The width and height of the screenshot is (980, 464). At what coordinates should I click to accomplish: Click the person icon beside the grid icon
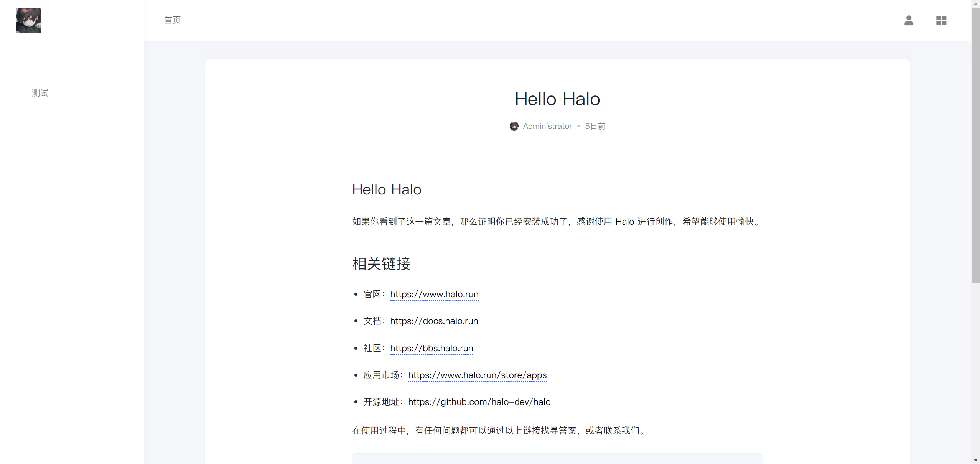click(909, 20)
